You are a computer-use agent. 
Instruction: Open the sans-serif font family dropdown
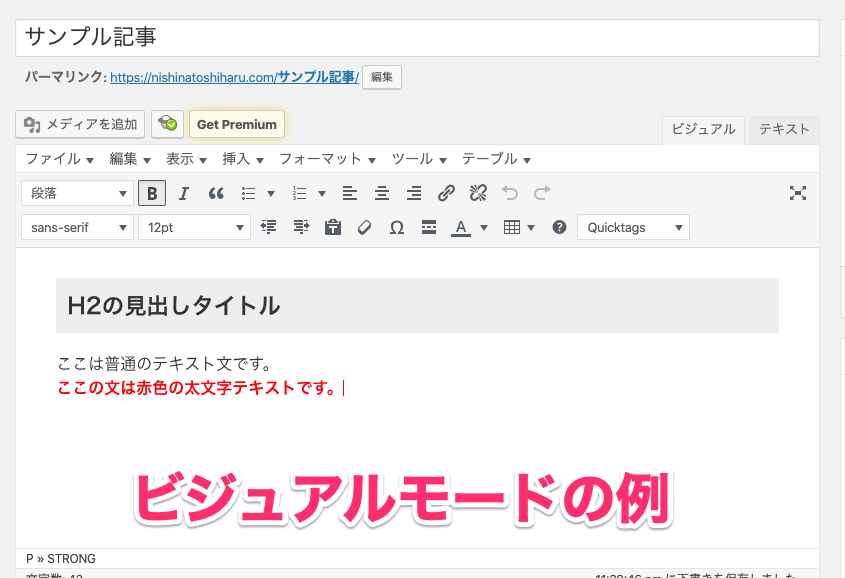tap(77, 227)
